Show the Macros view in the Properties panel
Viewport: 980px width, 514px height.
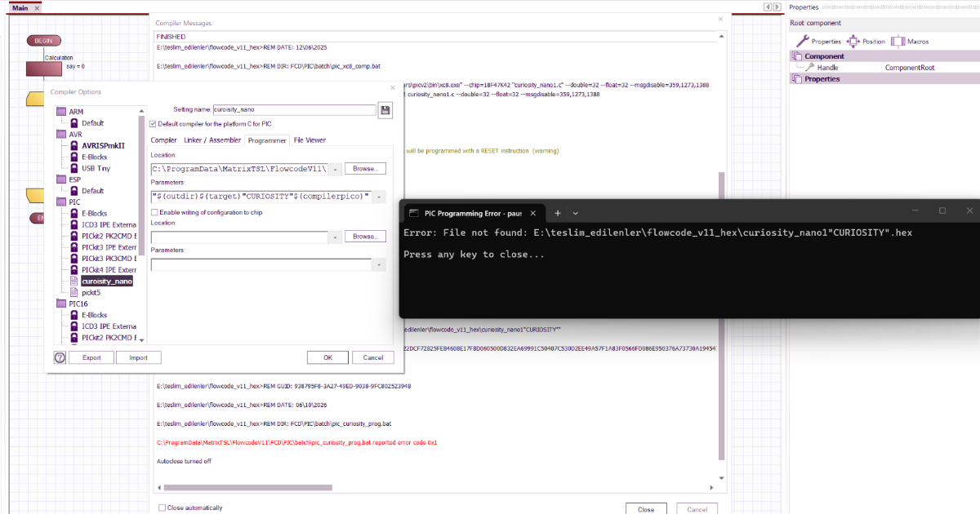tap(910, 42)
